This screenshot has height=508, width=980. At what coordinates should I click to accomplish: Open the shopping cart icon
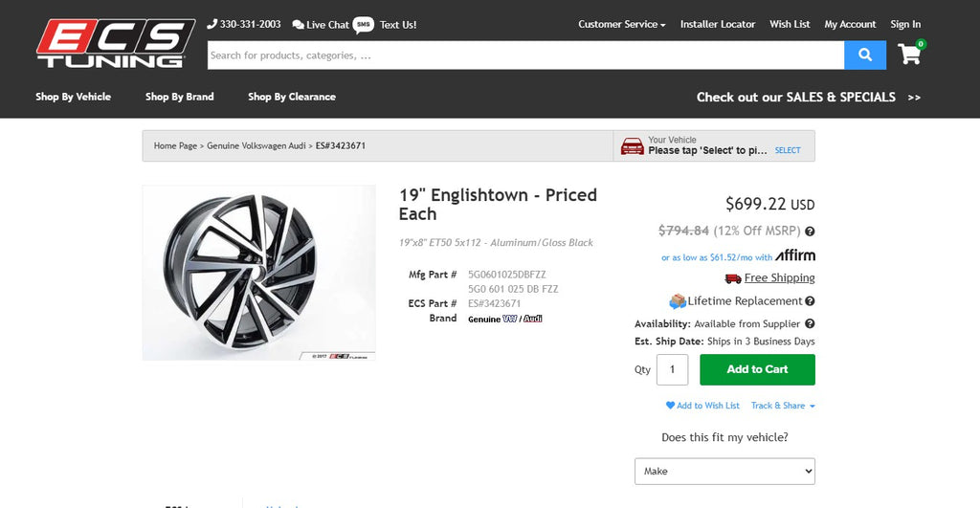click(x=910, y=54)
